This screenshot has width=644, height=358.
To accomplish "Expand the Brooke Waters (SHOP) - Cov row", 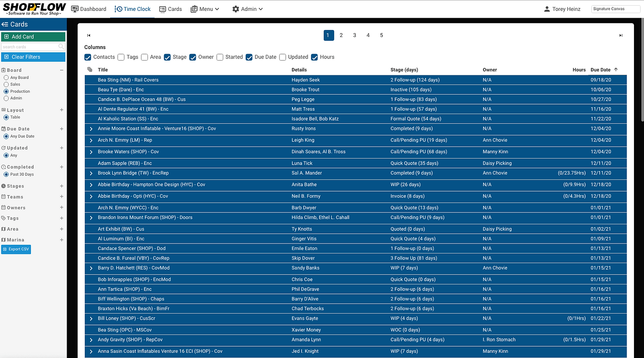I will [91, 152].
